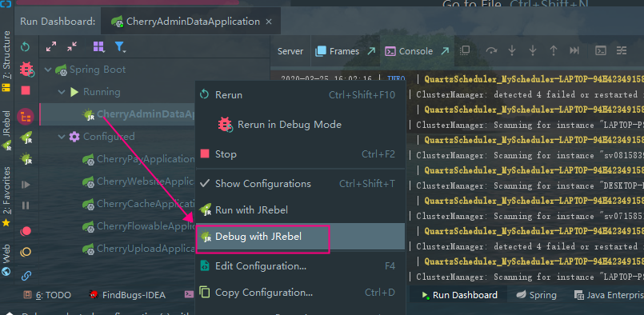Open the Group By grid dropdown in the dashboard toolbar
Screen dimensions: 644x315
click(98, 47)
